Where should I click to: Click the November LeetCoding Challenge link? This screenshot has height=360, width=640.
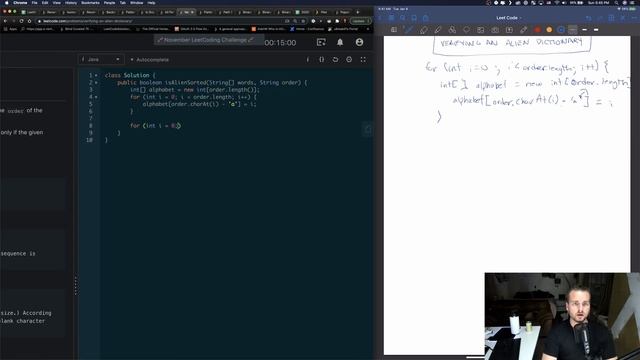[205, 40]
